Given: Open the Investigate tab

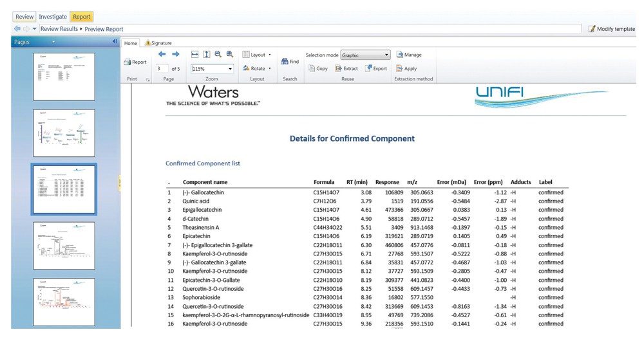Looking at the screenshot, I should tap(53, 17).
